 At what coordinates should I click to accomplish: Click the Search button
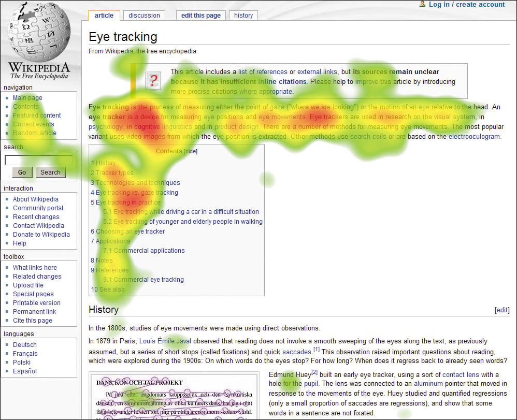(50, 172)
